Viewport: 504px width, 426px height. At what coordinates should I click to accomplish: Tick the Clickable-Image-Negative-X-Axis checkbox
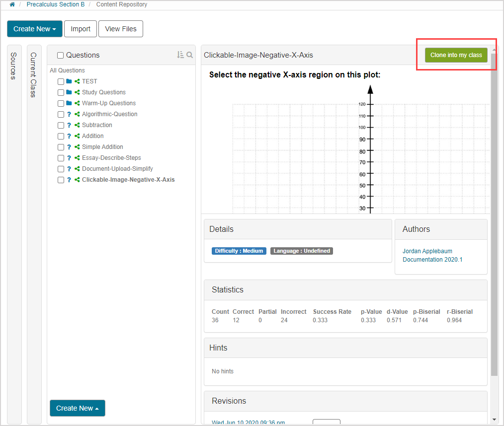pos(61,180)
